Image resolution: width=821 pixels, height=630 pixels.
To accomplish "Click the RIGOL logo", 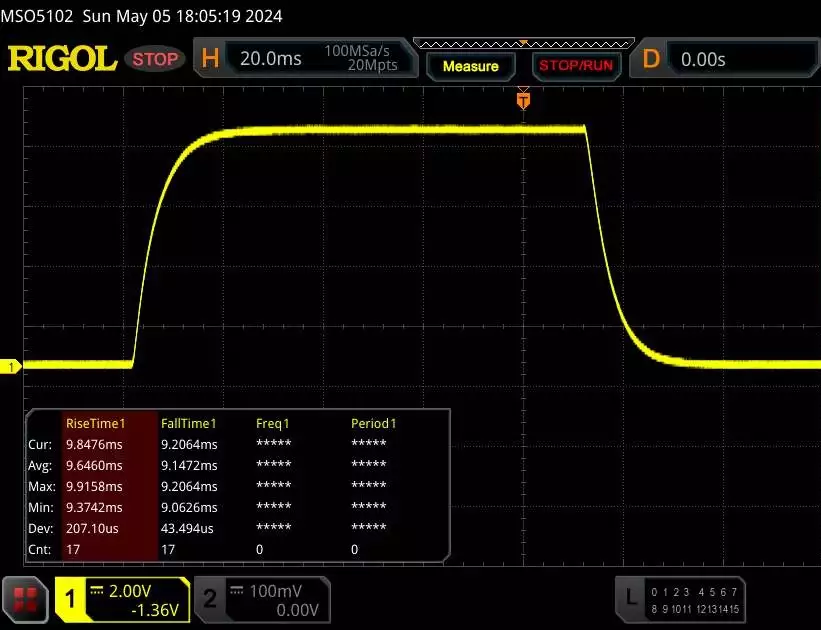I will tap(62, 58).
